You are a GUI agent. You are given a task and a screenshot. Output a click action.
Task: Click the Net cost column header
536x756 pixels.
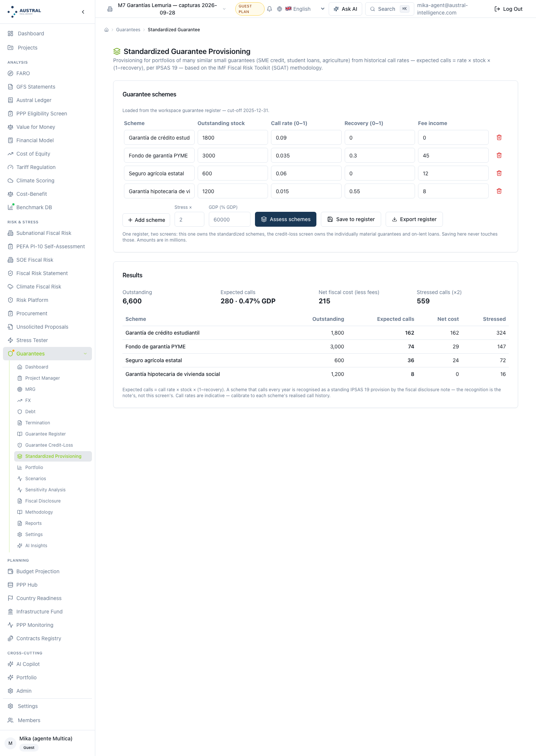coord(448,319)
